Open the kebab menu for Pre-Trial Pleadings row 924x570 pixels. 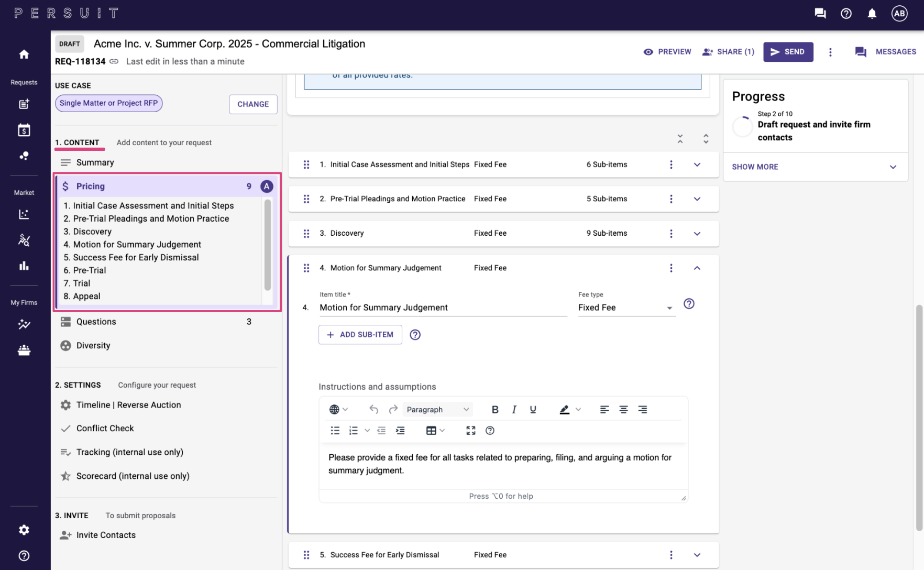tap(671, 199)
